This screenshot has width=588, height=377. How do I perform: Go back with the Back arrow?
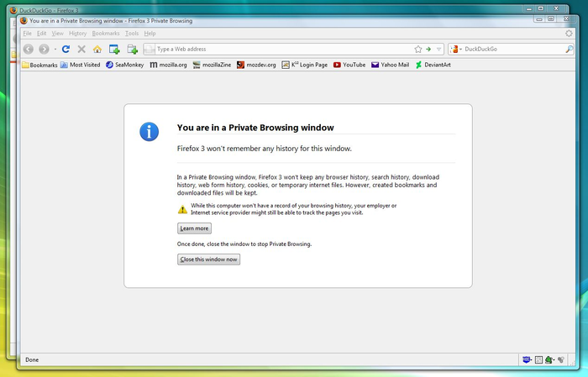(28, 49)
